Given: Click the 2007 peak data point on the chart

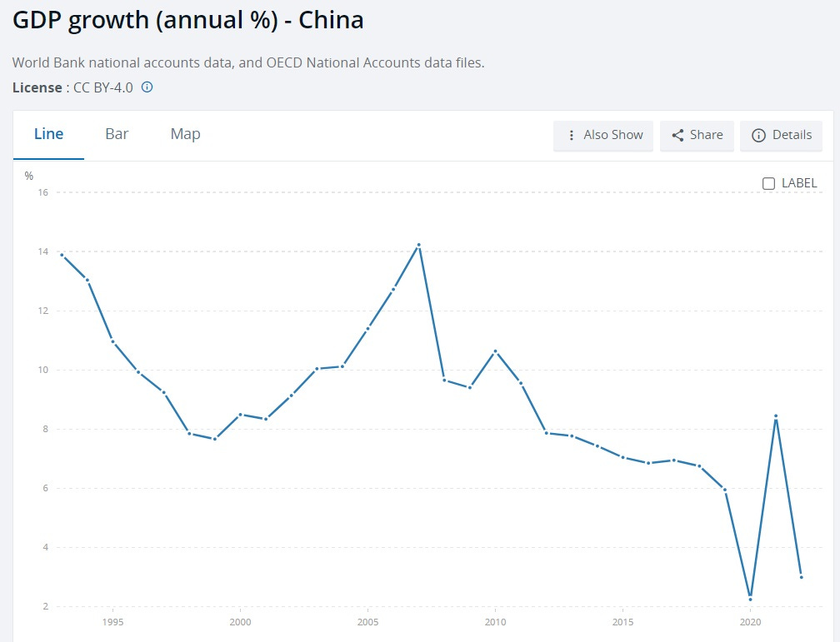Looking at the screenshot, I should click(419, 245).
